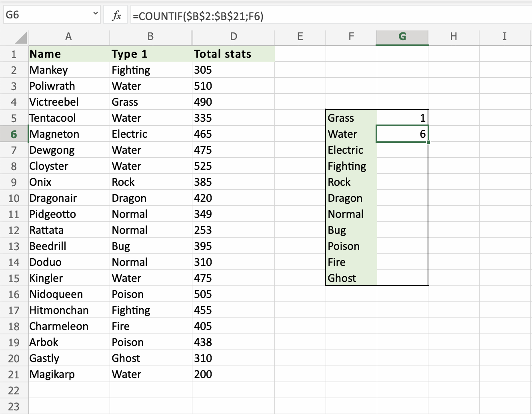Select empty cell next to Electric

tap(402, 150)
